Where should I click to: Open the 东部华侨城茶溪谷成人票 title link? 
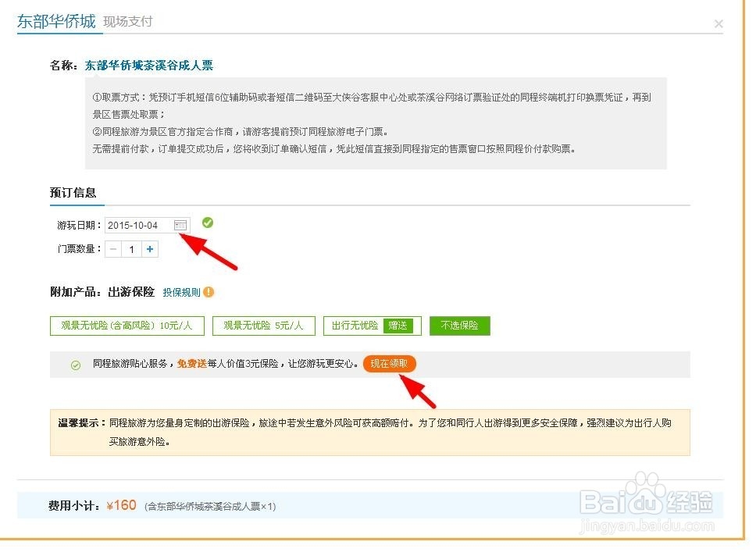[149, 65]
